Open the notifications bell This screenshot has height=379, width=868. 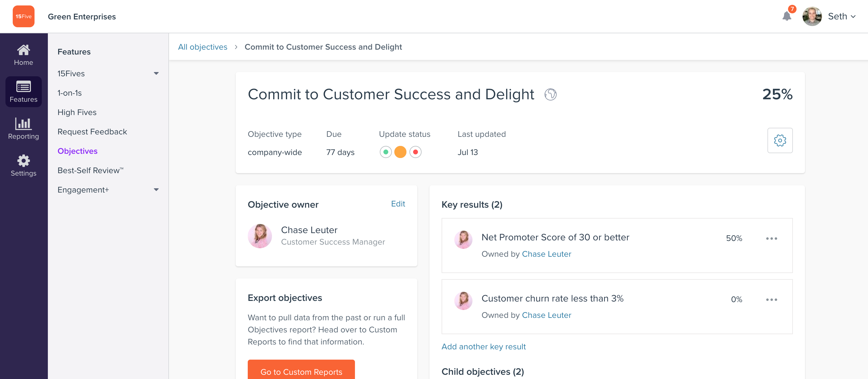pos(787,16)
